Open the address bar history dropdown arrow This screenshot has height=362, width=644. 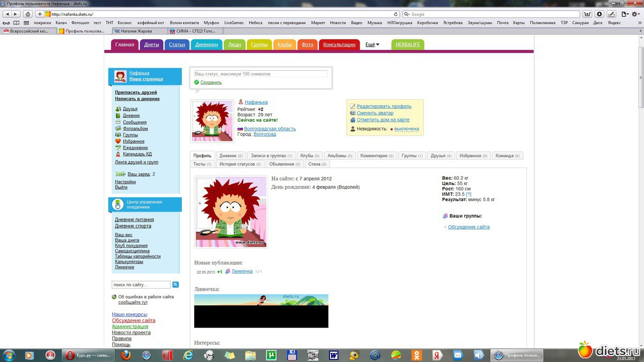[x=396, y=14]
